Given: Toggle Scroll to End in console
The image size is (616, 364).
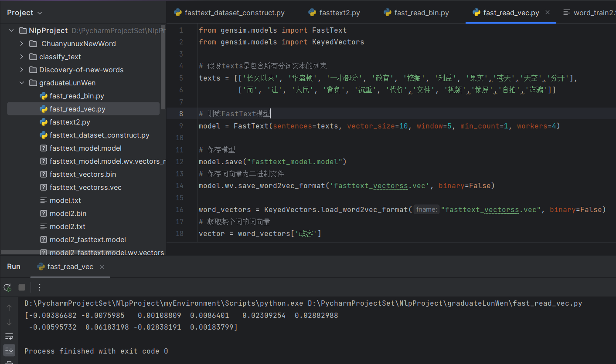Looking at the screenshot, I should click(x=9, y=350).
